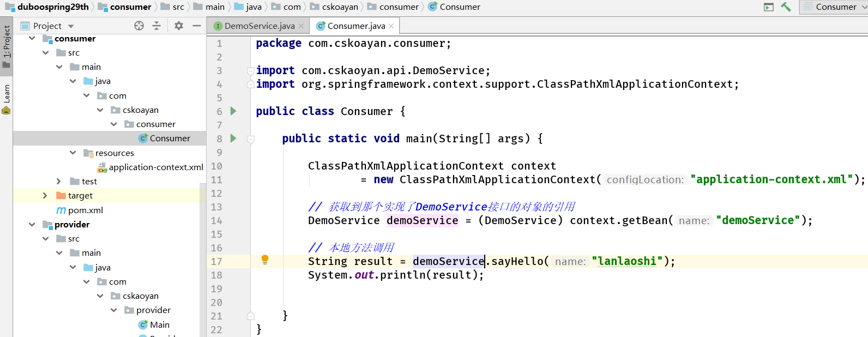Select the Consumer class file in tree

(x=164, y=139)
